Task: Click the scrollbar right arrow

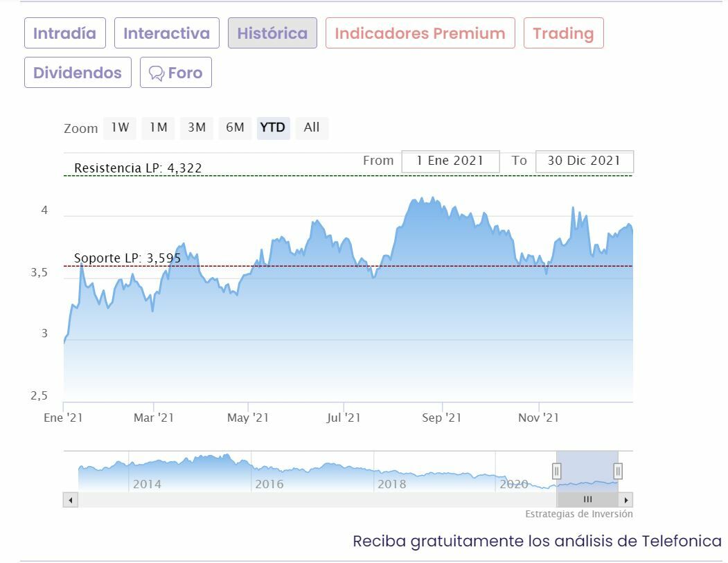Action: click(625, 499)
